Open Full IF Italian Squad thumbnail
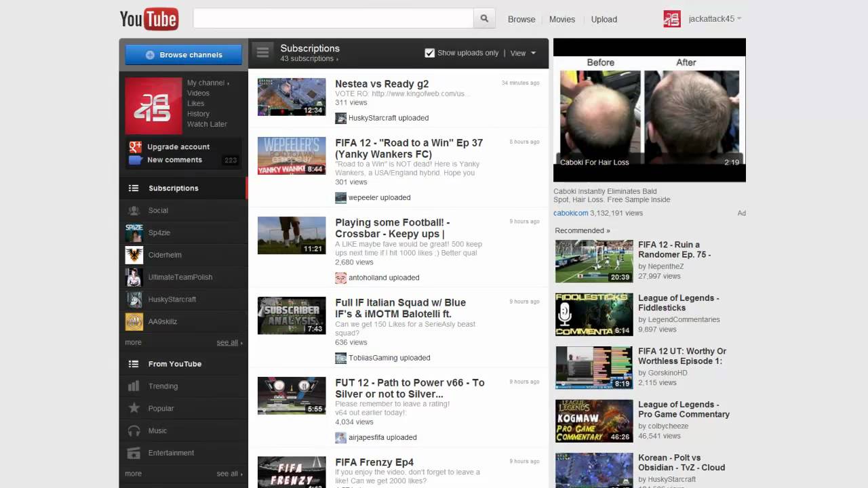Viewport: 868px width, 488px height. tap(292, 315)
